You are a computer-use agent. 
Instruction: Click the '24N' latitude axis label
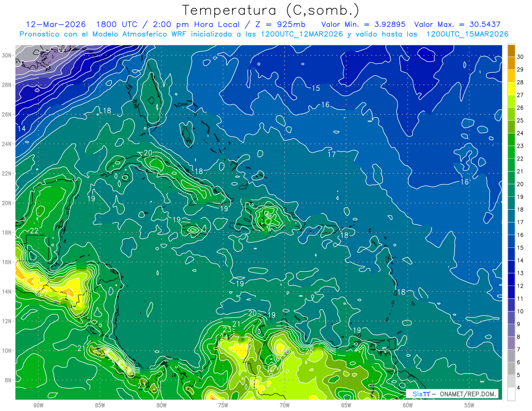pos(7,144)
